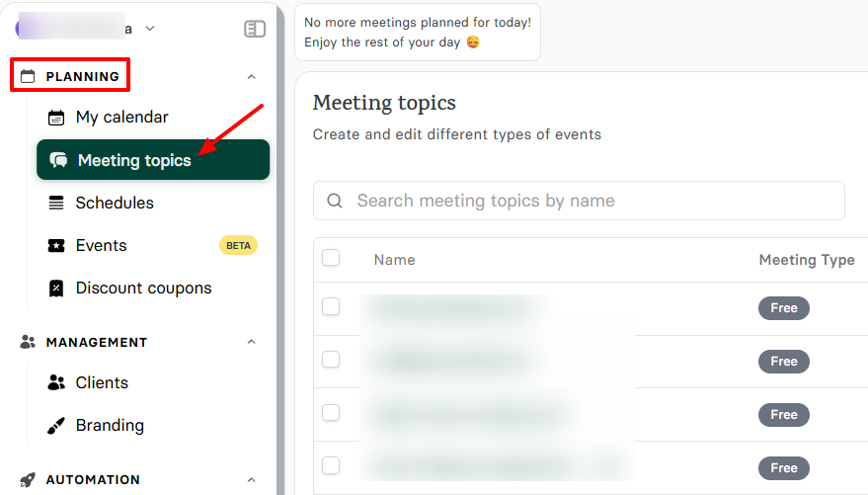868x495 pixels.
Task: Click the Schedules stacked-lines icon
Action: tap(56, 203)
